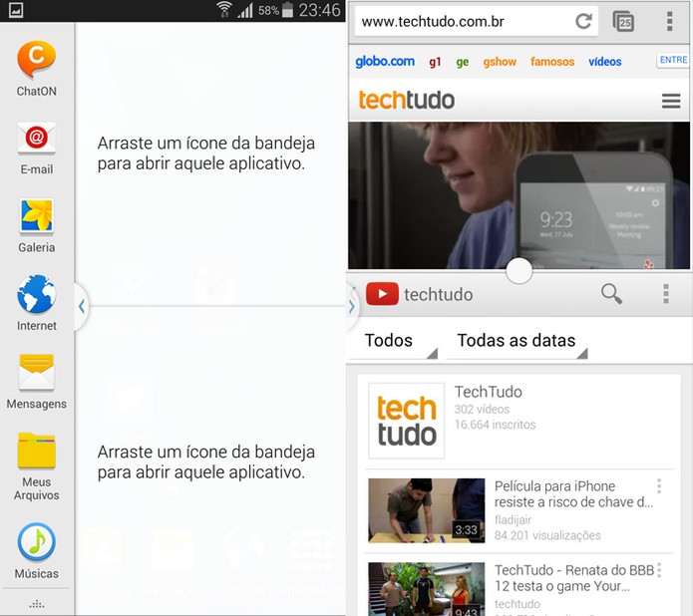
Task: Play the Renata do BBB video thumbnail
Action: [427, 589]
